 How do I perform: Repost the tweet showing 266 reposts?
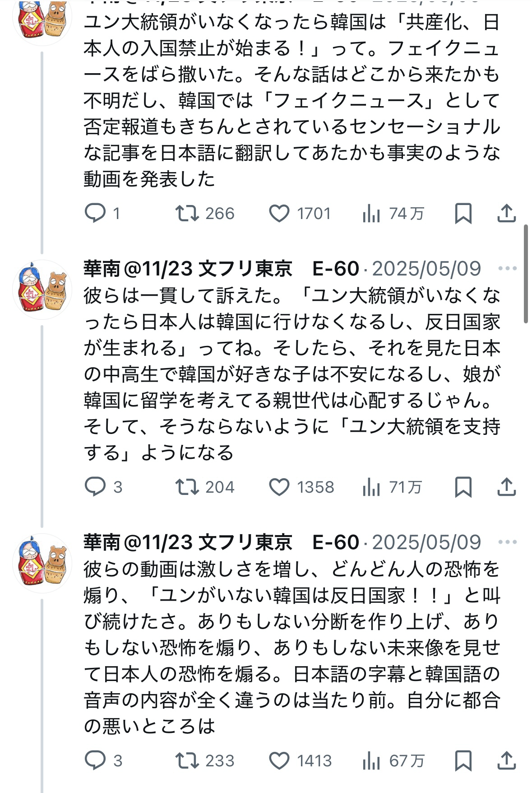tap(187, 213)
